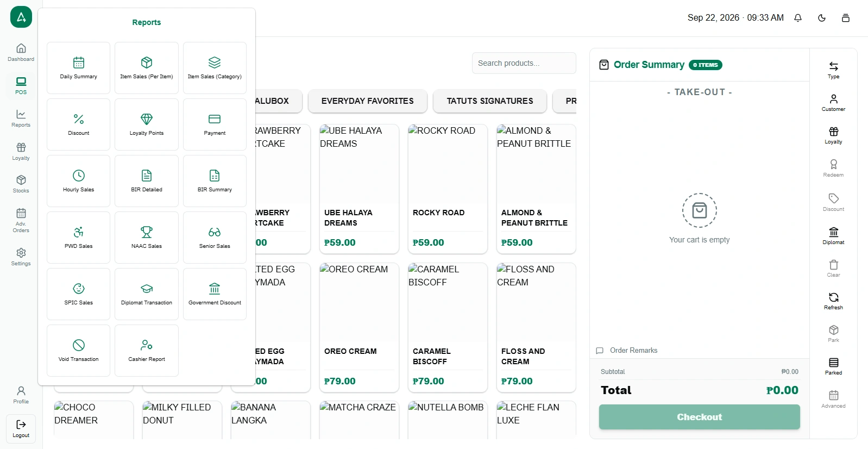The width and height of the screenshot is (868, 449).
Task: Open notifications bell
Action: (798, 18)
